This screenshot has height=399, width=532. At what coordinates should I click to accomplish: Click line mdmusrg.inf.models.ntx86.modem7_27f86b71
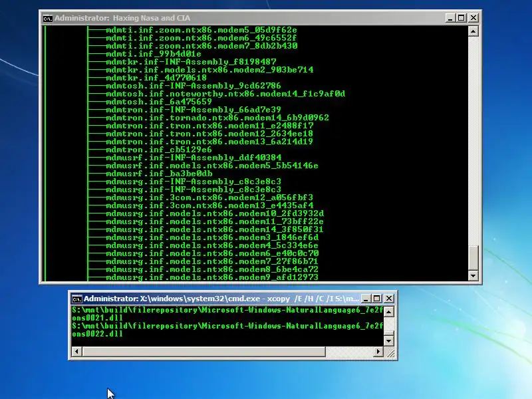(x=212, y=261)
